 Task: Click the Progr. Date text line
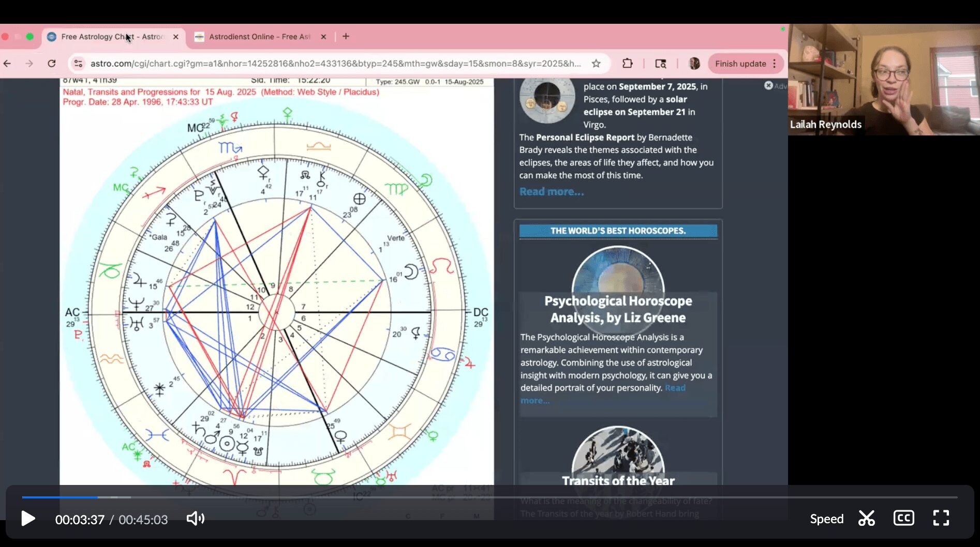point(138,102)
